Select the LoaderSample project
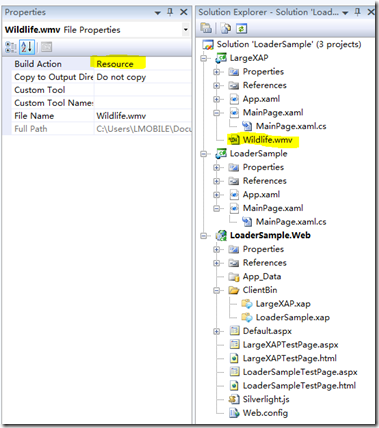379x428 pixels. point(258,154)
